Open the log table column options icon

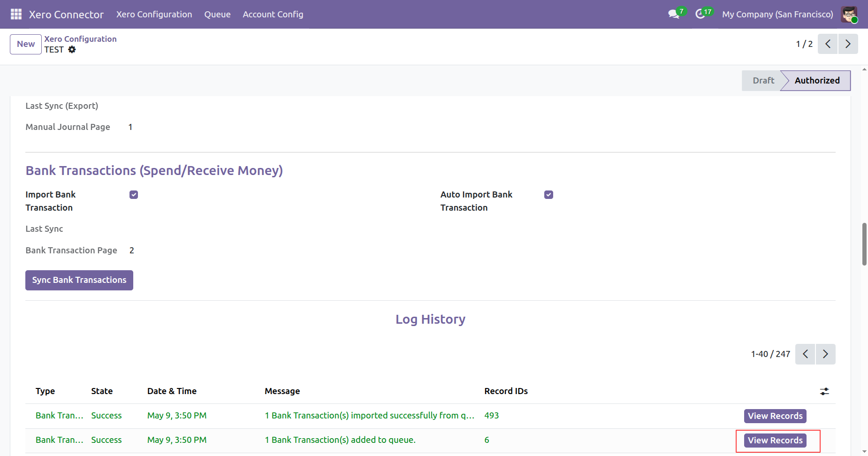pos(824,391)
